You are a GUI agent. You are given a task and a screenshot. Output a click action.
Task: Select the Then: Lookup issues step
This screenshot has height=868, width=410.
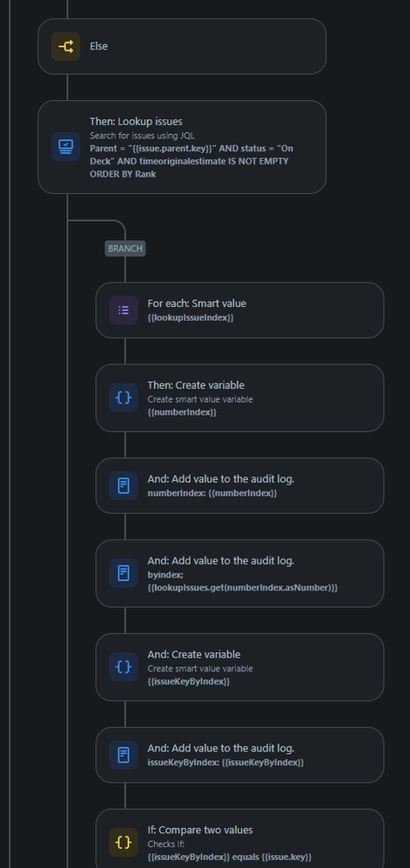point(182,147)
